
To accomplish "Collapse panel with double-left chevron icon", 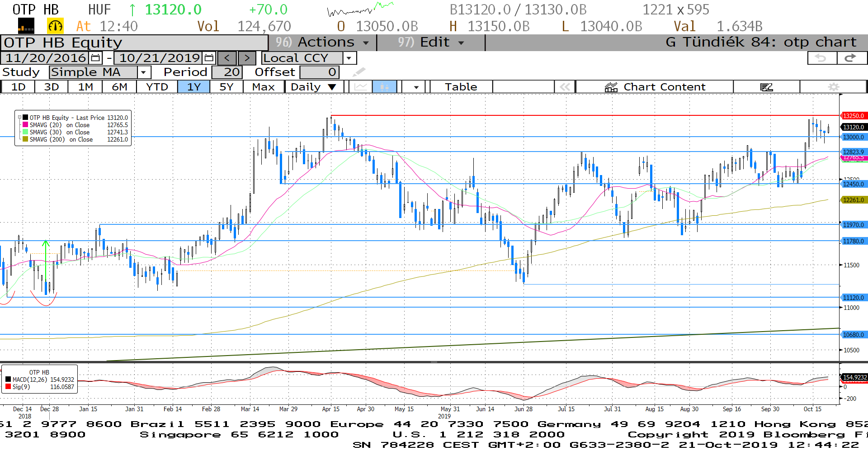I will pyautogui.click(x=565, y=87).
